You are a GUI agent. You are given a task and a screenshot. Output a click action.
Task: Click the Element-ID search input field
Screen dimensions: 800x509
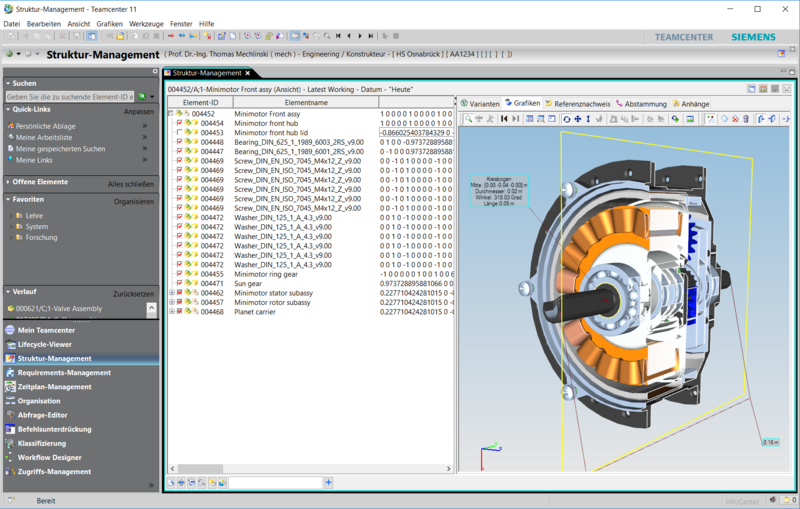pyautogui.click(x=70, y=96)
